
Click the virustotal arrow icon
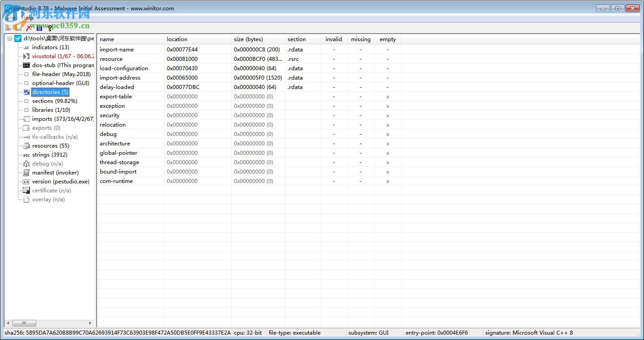tap(26, 56)
